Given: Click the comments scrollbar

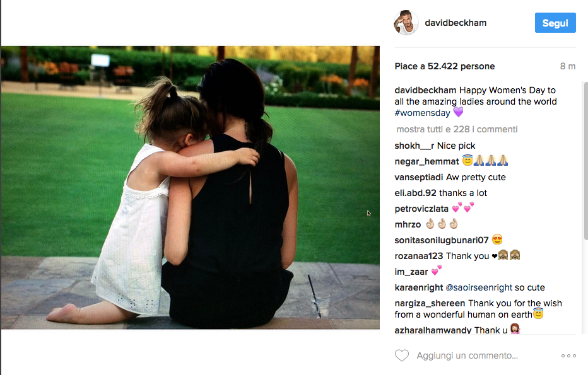Looking at the screenshot, I should pos(585,161).
